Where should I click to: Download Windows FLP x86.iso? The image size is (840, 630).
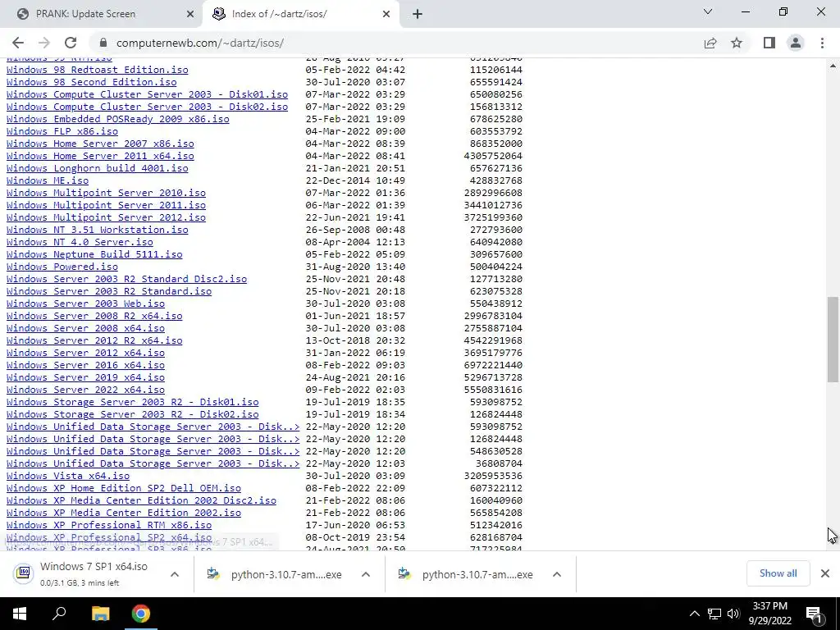pos(62,131)
